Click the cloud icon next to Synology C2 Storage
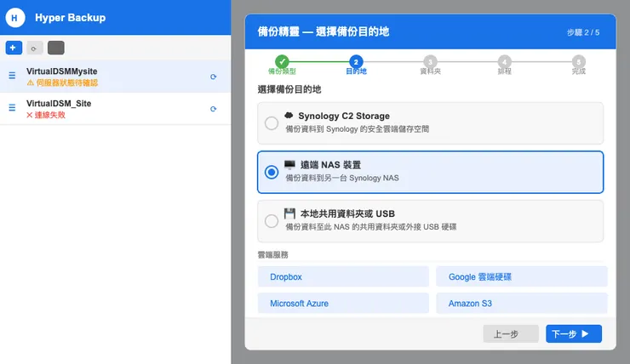630x364 pixels. 289,116
